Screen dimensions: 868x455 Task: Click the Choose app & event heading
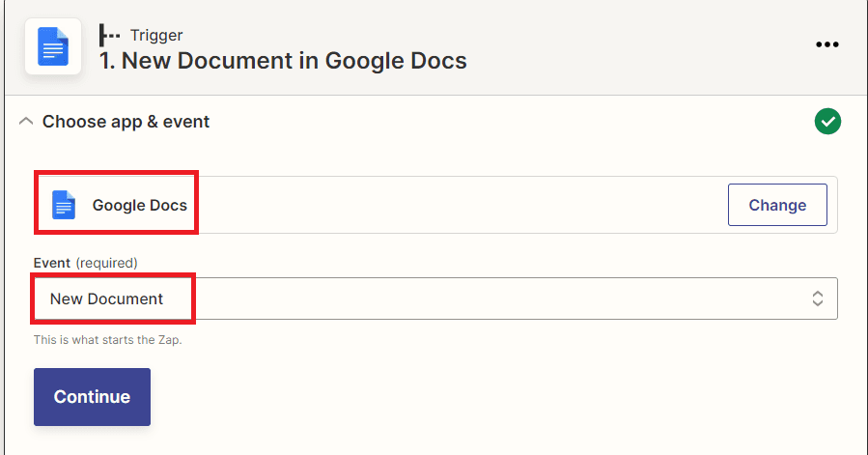pyautogui.click(x=126, y=122)
